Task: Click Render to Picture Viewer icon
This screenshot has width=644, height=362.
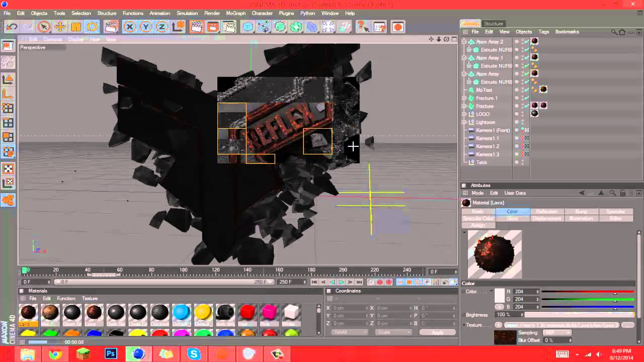Action: [212, 27]
